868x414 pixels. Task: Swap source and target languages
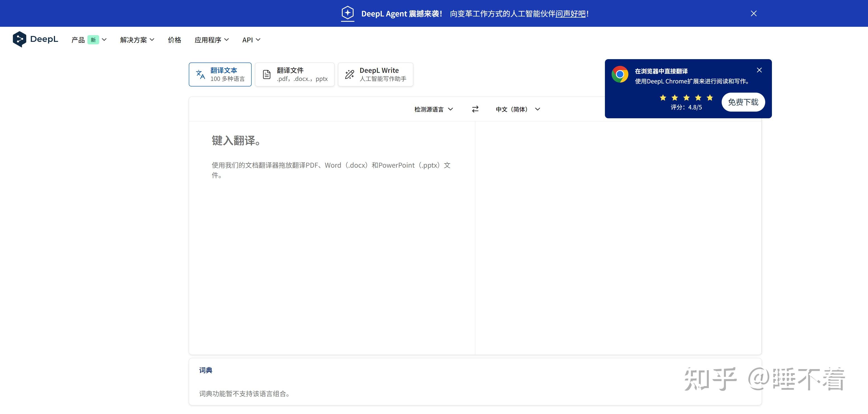[475, 109]
